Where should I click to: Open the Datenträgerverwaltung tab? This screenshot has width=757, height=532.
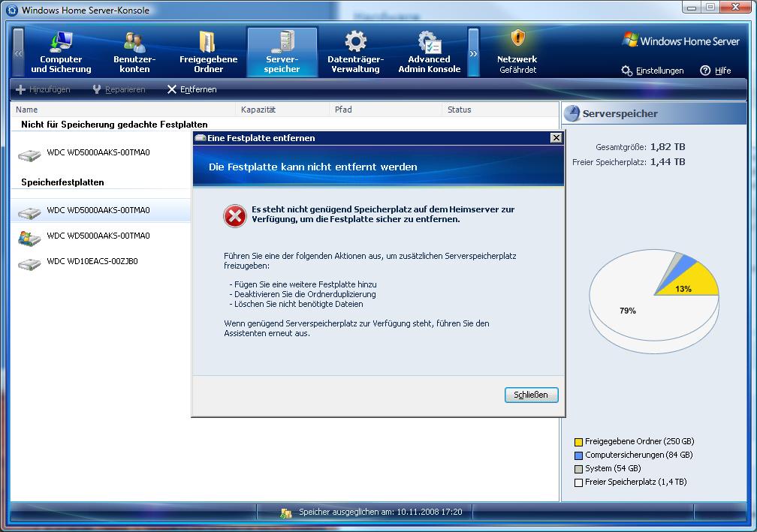coord(356,52)
